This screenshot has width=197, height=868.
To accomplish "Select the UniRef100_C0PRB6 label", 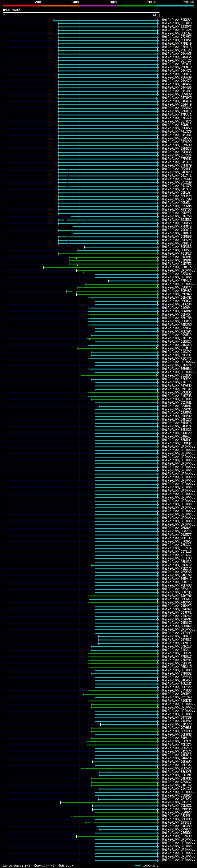I will [x=177, y=236].
